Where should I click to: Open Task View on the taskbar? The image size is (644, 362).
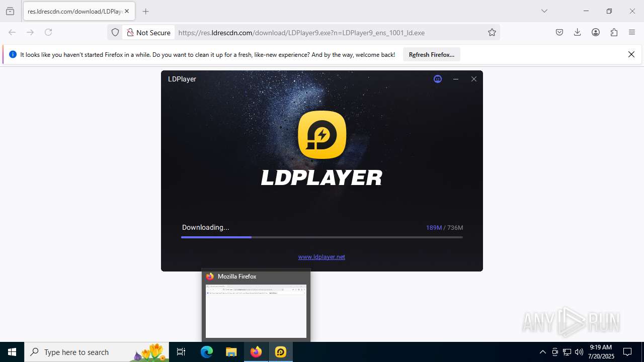coord(181,352)
